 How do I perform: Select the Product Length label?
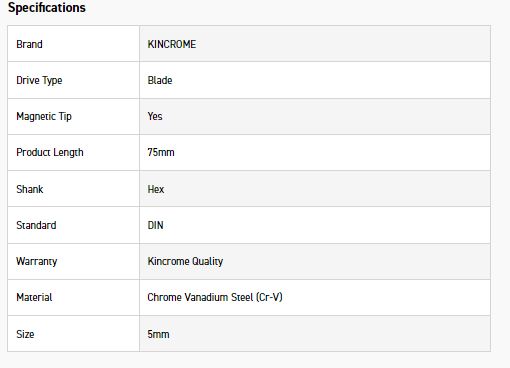point(50,152)
